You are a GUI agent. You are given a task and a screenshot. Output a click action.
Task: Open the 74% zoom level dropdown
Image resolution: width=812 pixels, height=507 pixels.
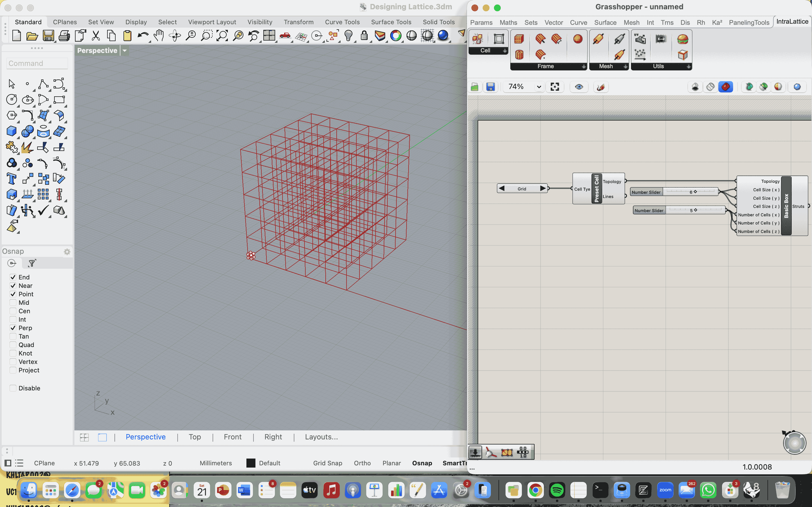point(539,87)
